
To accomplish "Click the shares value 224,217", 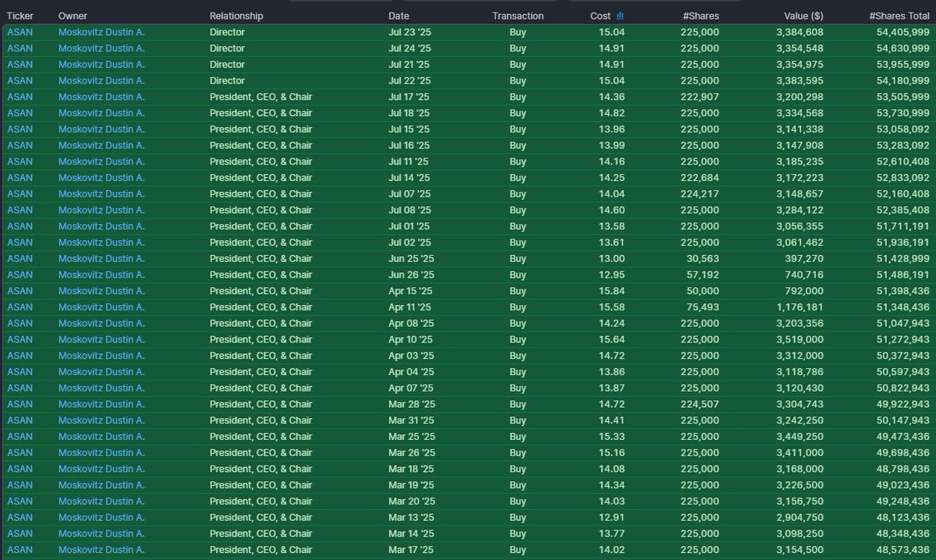I will pyautogui.click(x=700, y=194).
